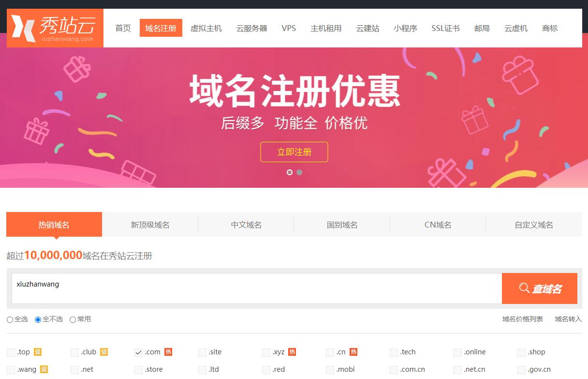The width and height of the screenshot is (588, 379).
Task: Click the domain name search input field
Action: tap(256, 288)
